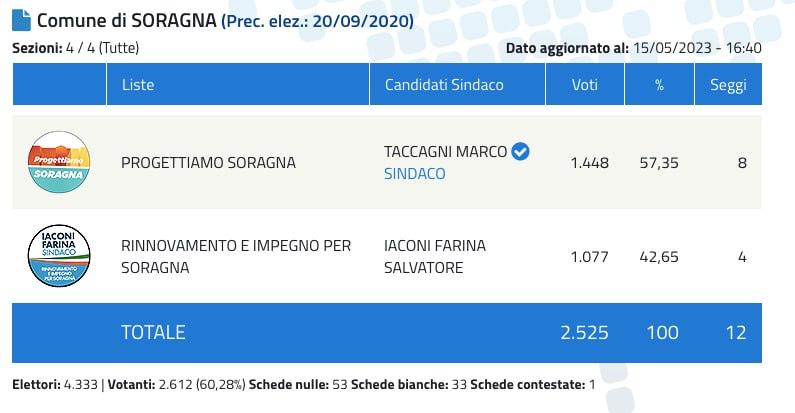
Task: Click the percentage column header
Action: click(x=659, y=85)
